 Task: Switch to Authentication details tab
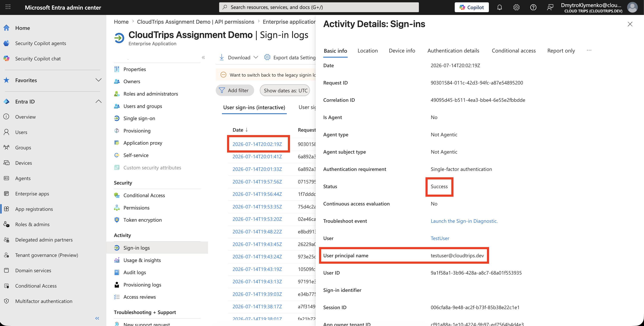(x=453, y=51)
